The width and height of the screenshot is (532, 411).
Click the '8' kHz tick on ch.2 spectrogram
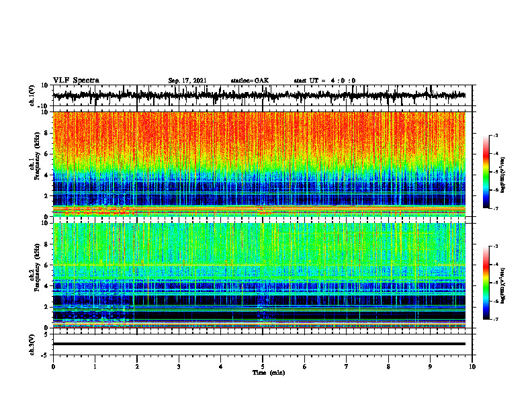(x=46, y=244)
